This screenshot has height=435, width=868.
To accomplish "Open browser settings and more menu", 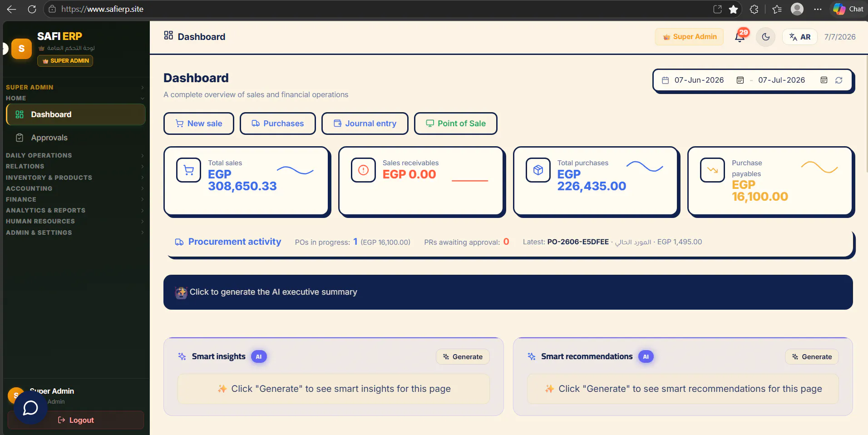I will (818, 9).
